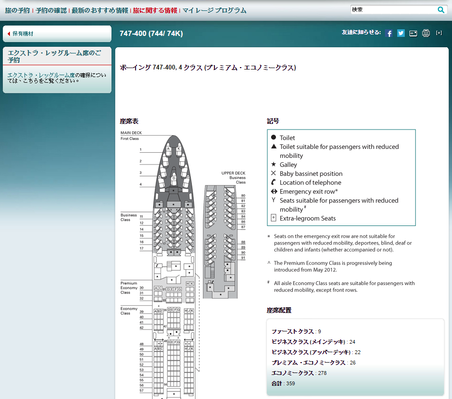
Task: Select the 'Galley' legend entry
Action: tap(284, 164)
